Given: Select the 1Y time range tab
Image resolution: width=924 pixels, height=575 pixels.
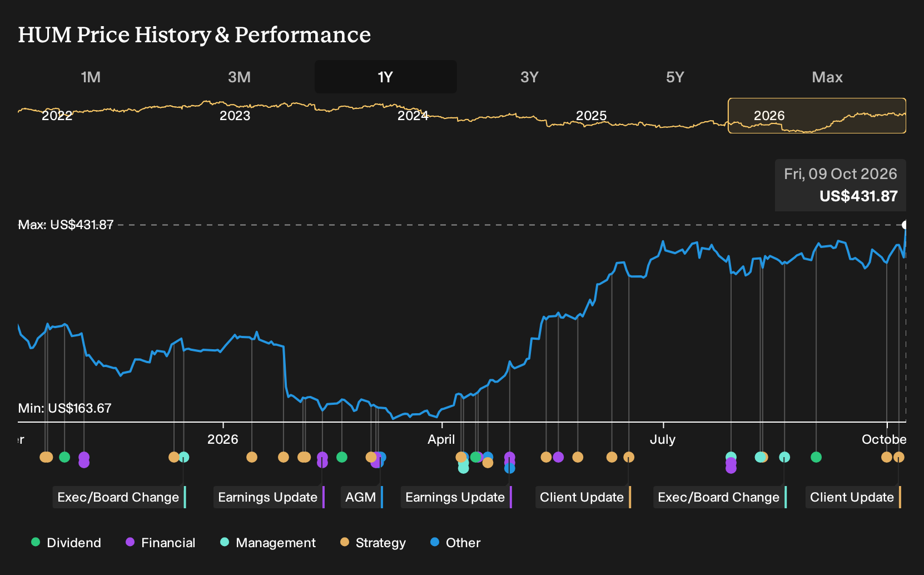Looking at the screenshot, I should 386,77.
